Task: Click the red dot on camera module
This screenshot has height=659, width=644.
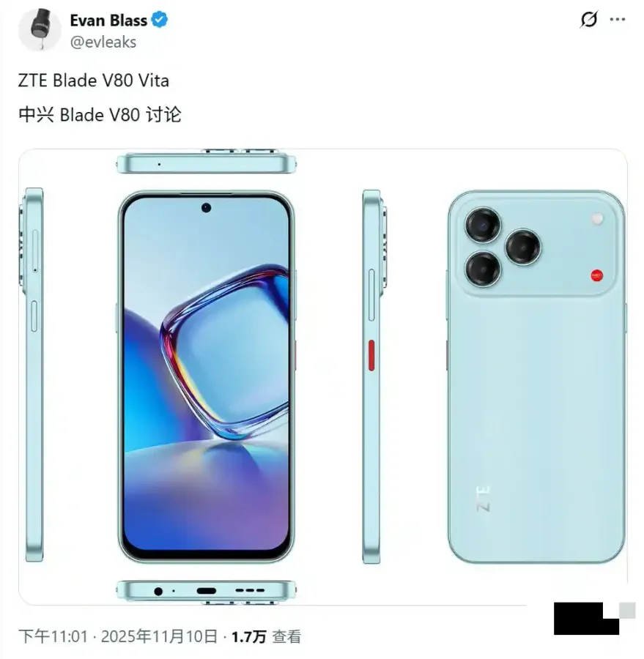Action: point(596,276)
